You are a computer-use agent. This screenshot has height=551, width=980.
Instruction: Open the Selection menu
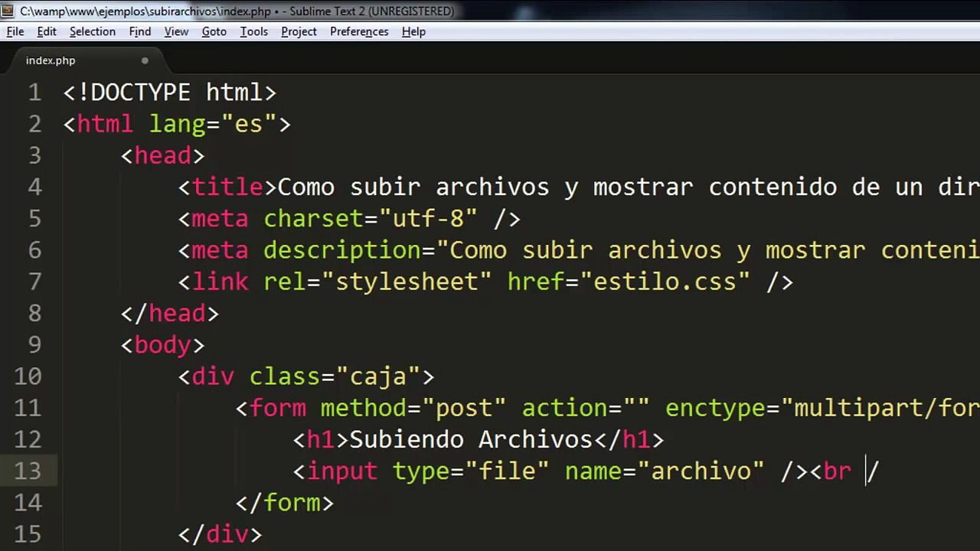pyautogui.click(x=93, y=31)
